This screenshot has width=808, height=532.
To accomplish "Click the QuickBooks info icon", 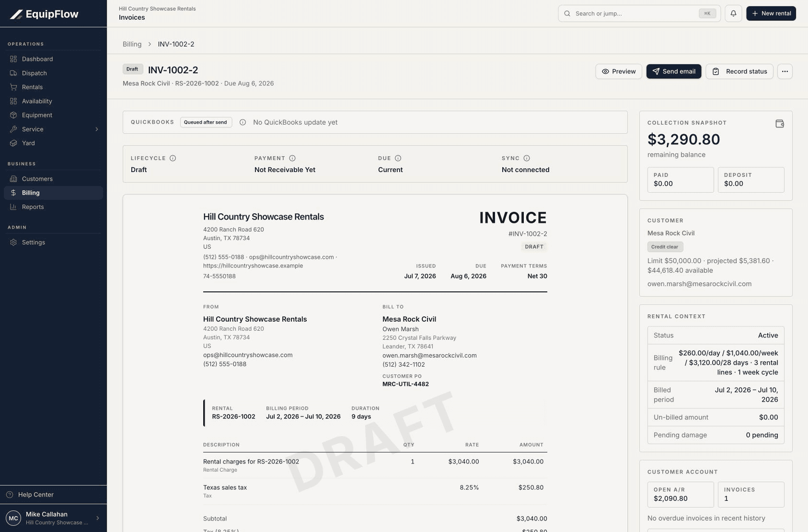I will pos(242,122).
